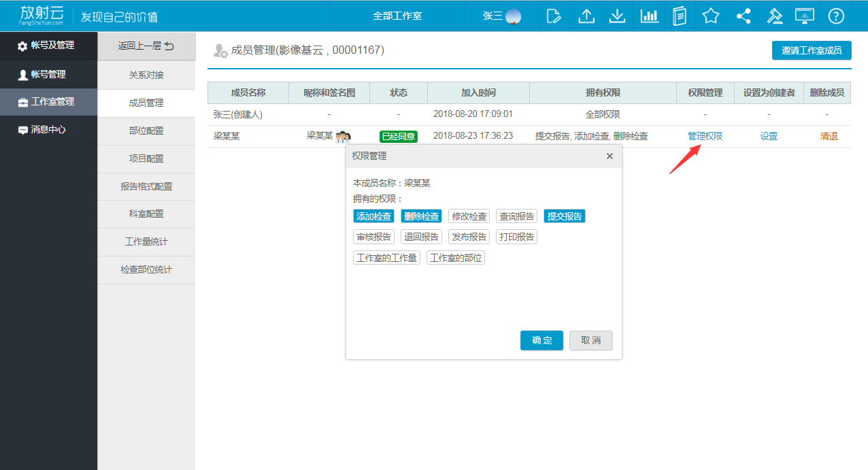868x470 pixels.
Task: Click the edit document icon
Action: click(x=554, y=16)
